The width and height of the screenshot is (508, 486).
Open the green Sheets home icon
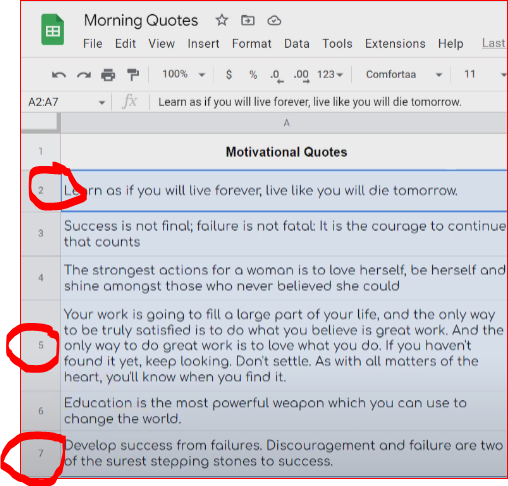(52, 29)
